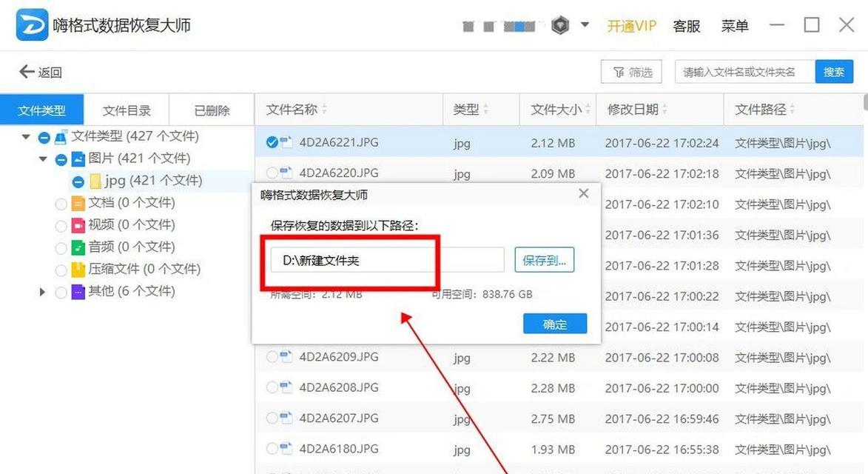Click the date 2017-06-22 16:55:38

662,449
